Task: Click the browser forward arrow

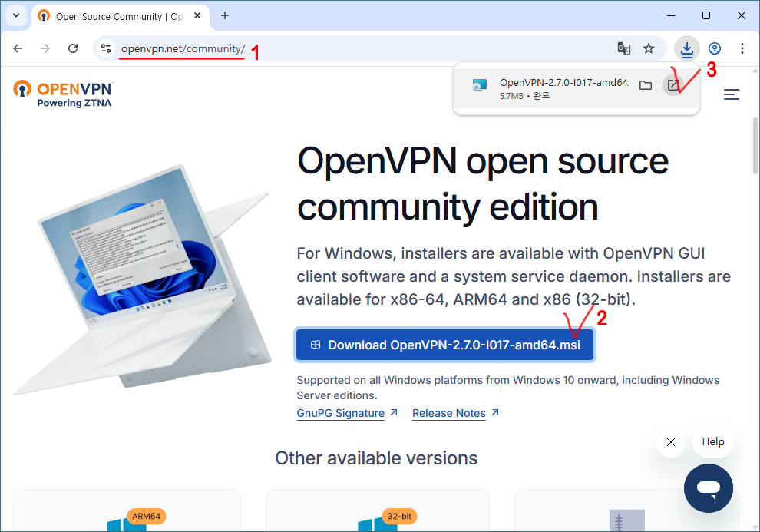Action: point(45,48)
